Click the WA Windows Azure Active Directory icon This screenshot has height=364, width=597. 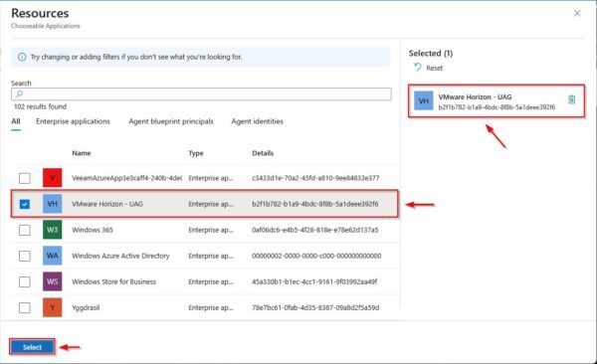(x=52, y=256)
